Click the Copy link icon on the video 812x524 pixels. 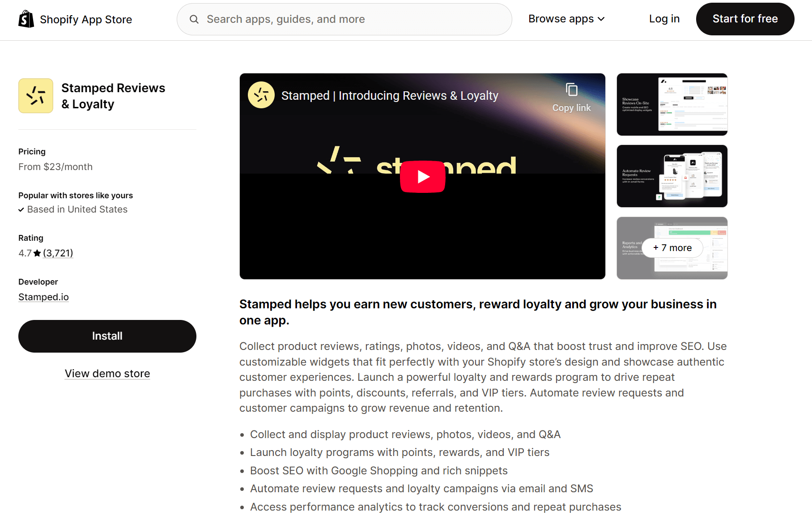click(x=571, y=89)
